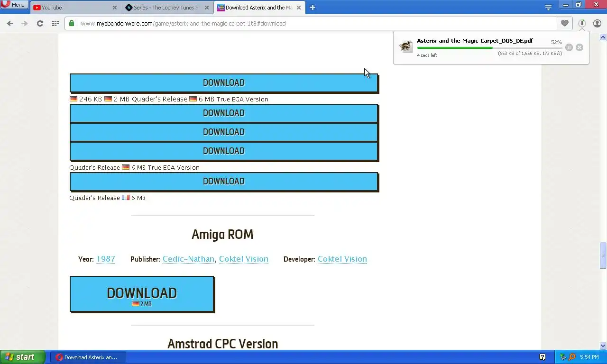607x364 pixels.
Task: Click the middle DOWNLOAD button of three stacked
Action: 224,132
